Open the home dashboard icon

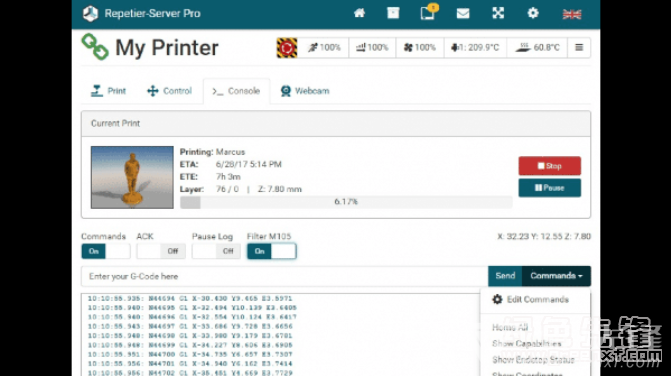coord(359,13)
